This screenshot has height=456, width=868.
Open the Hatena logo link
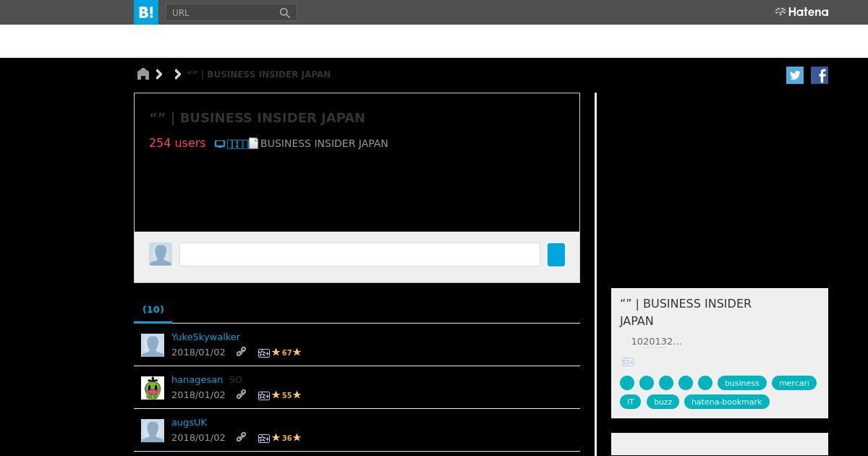pyautogui.click(x=801, y=12)
